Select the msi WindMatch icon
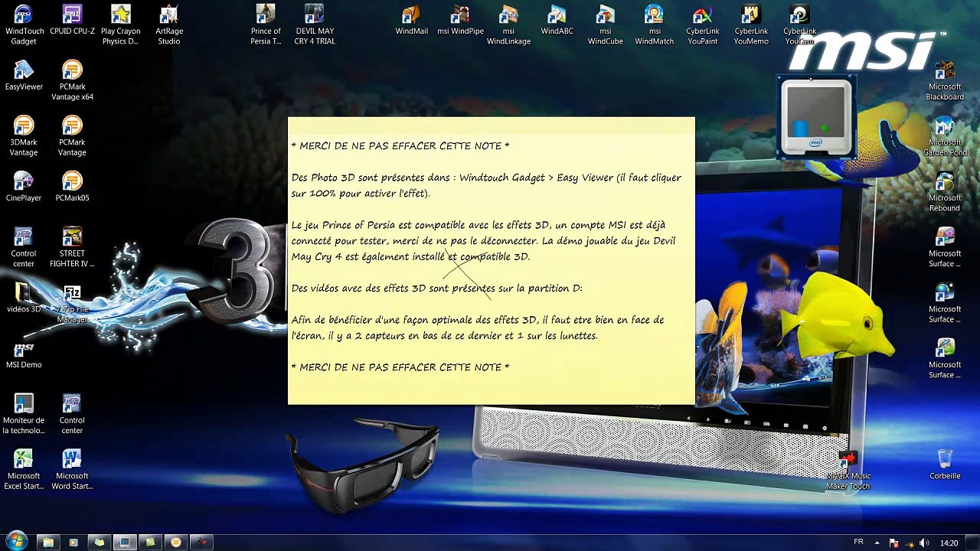Image resolution: width=980 pixels, height=551 pixels. [654, 24]
